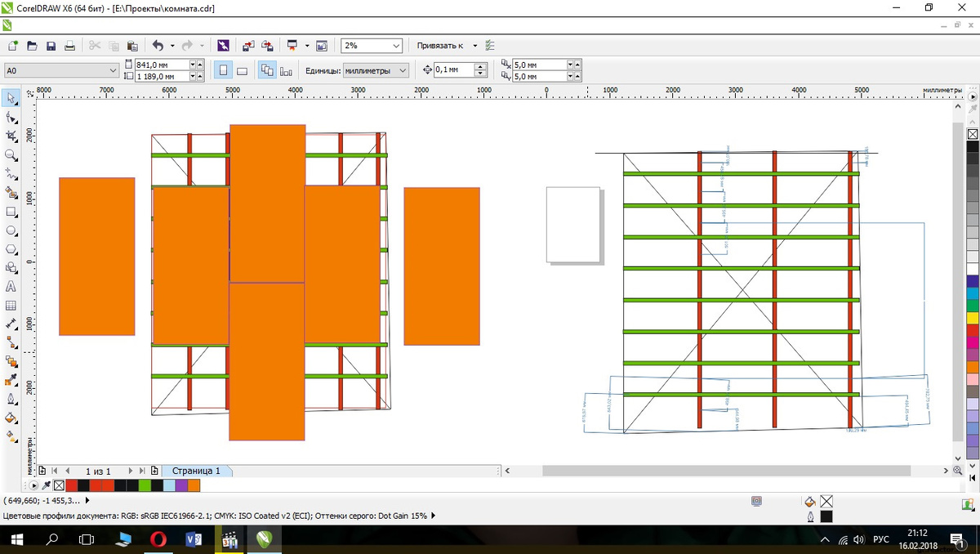
Task: Expand the document palette flyout arrow
Action: (x=34, y=485)
